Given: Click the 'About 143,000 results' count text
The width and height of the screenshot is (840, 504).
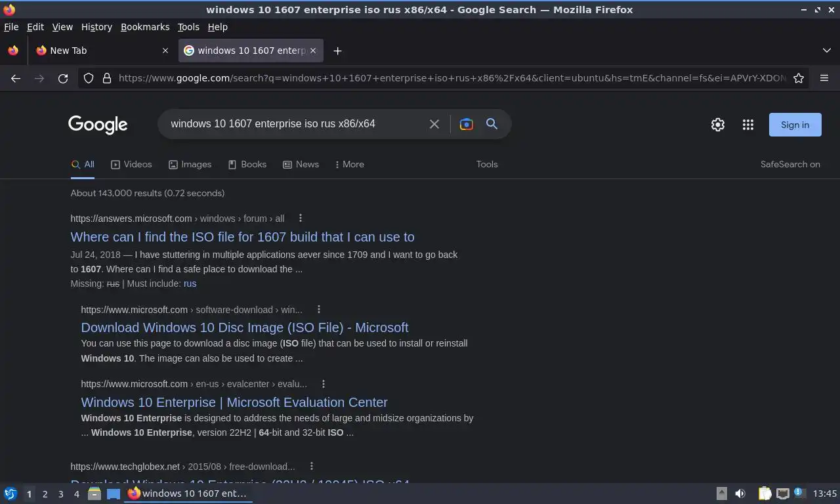Looking at the screenshot, I should pos(148,193).
